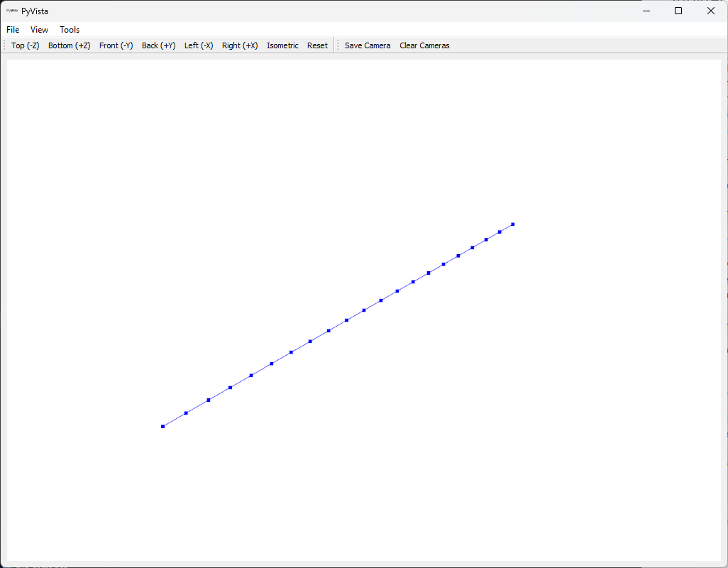Open the File menu
This screenshot has width=728, height=568.
pos(12,29)
